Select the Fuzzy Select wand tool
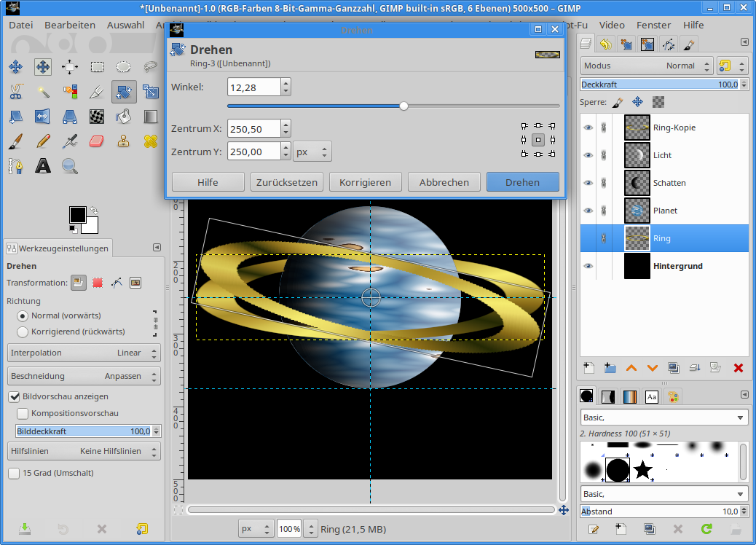The width and height of the screenshot is (756, 545). [43, 92]
